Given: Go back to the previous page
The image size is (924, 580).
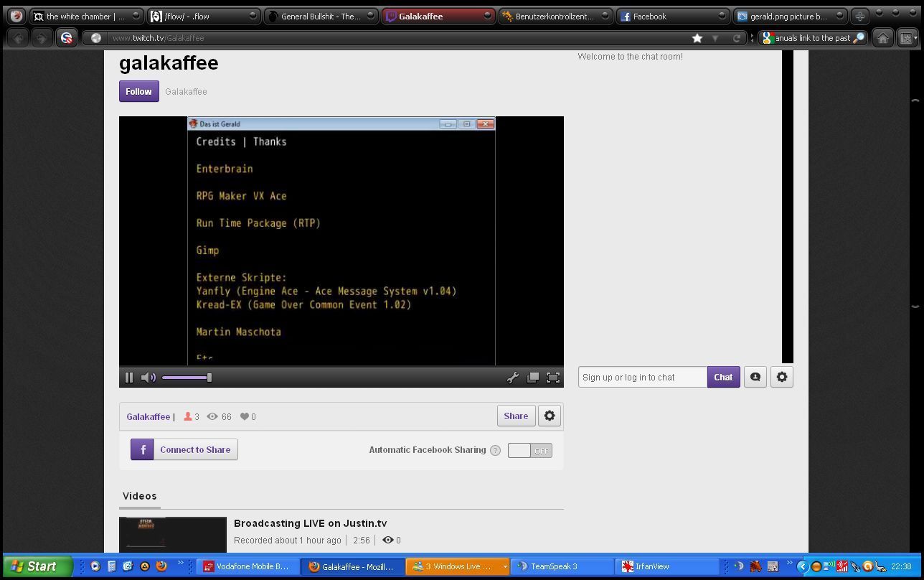Looking at the screenshot, I should point(19,38).
